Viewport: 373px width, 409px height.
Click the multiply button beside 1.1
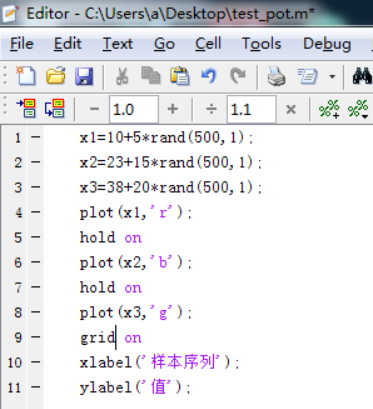291,109
